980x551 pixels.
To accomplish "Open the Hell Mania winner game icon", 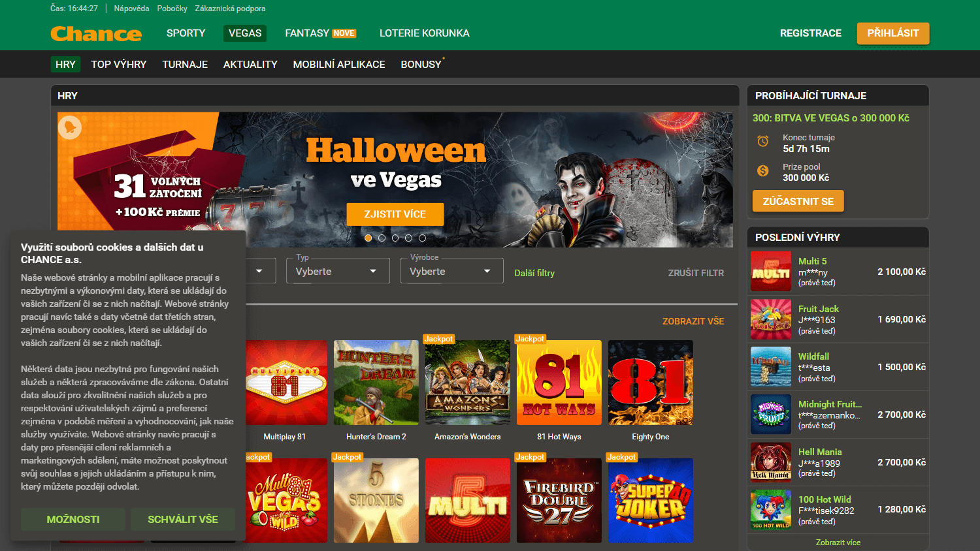I will click(x=771, y=462).
